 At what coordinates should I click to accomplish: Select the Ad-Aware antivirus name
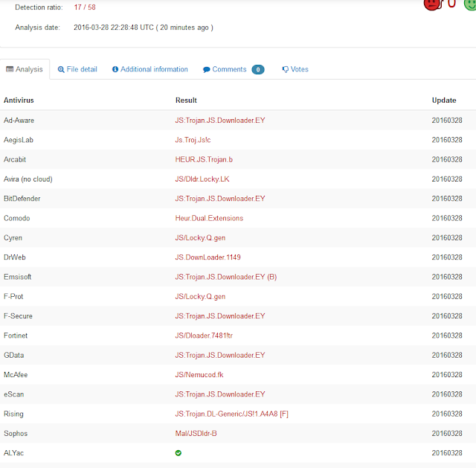19,121
